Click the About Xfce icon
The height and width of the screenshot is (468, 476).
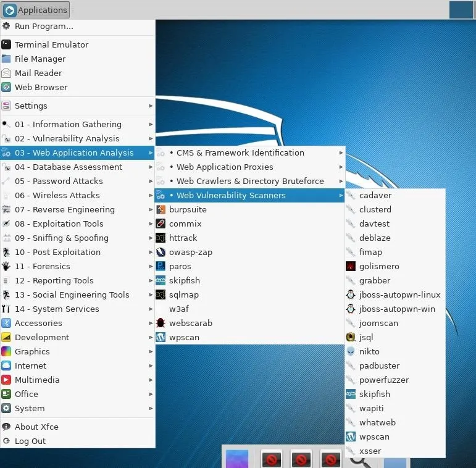click(6, 427)
